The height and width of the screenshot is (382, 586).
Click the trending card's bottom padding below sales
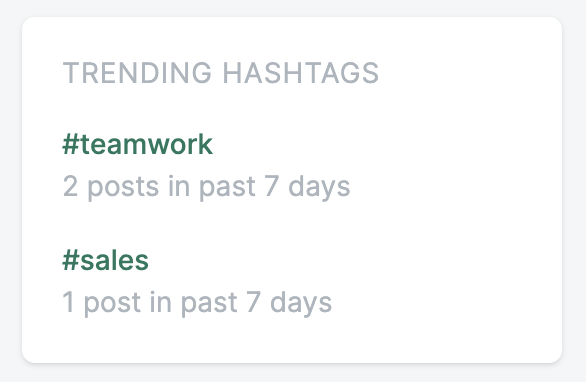tap(293, 340)
